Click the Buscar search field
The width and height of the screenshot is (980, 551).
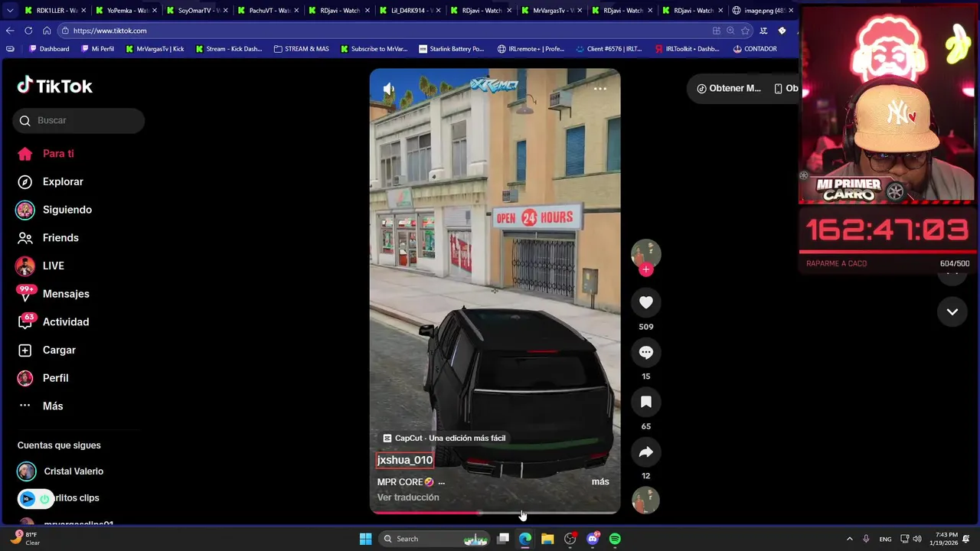[78, 121]
